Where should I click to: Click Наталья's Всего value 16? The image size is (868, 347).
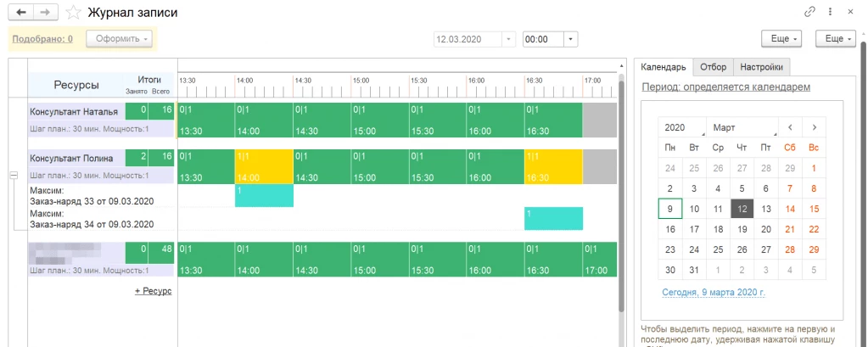click(x=162, y=111)
